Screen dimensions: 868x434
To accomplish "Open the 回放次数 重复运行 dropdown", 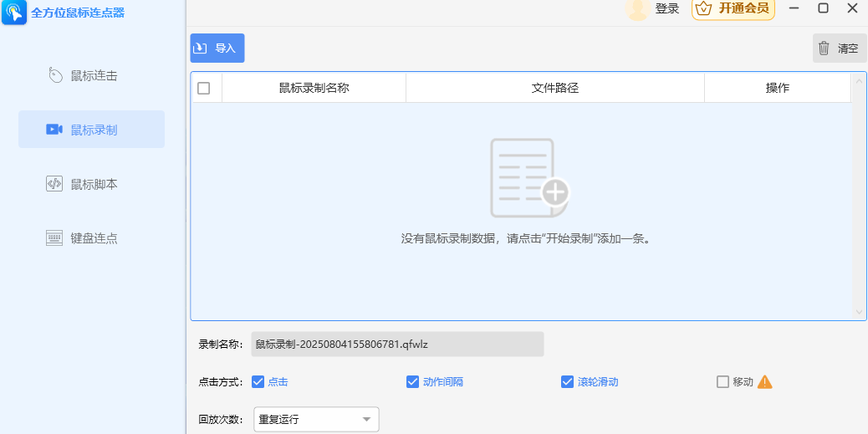I will (x=316, y=420).
